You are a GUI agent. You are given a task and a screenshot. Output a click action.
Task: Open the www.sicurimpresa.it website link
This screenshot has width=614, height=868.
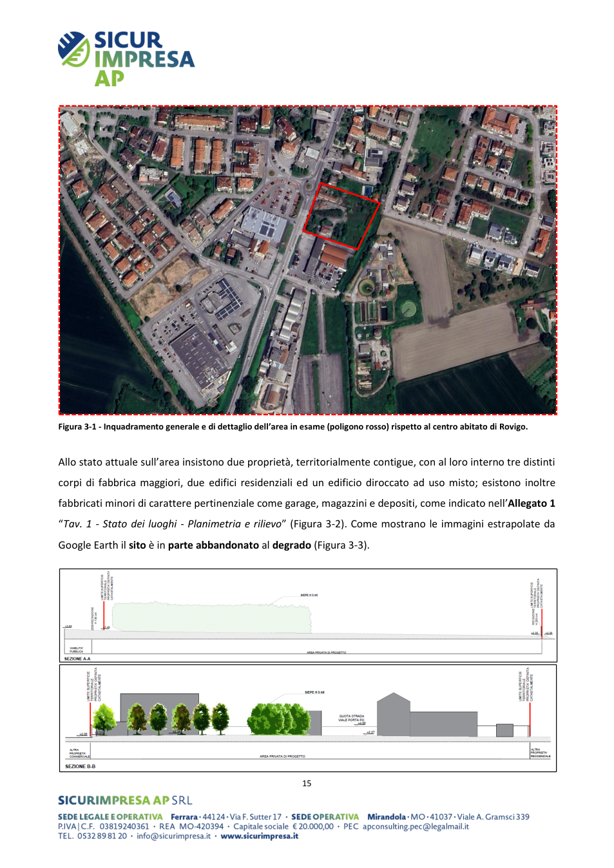[260, 836]
